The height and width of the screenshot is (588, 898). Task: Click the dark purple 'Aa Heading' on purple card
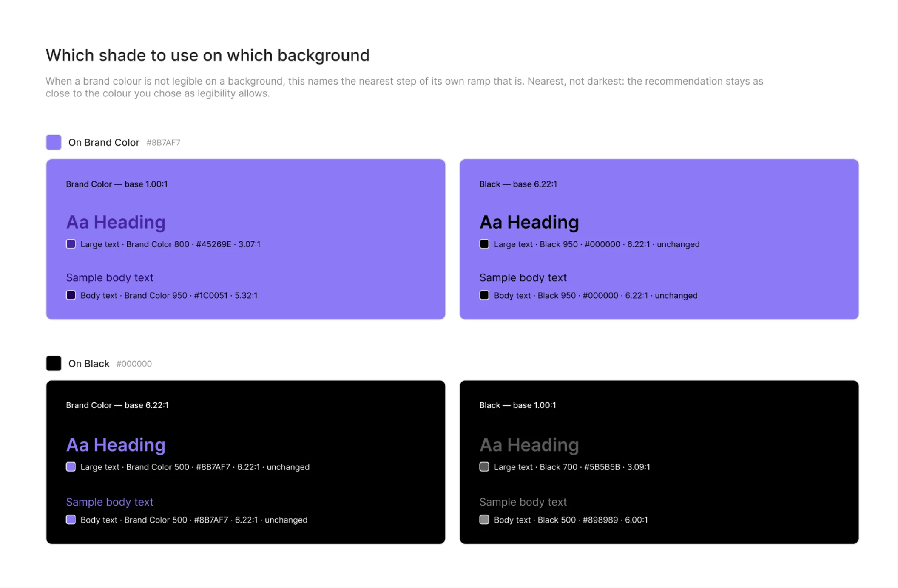click(x=116, y=222)
